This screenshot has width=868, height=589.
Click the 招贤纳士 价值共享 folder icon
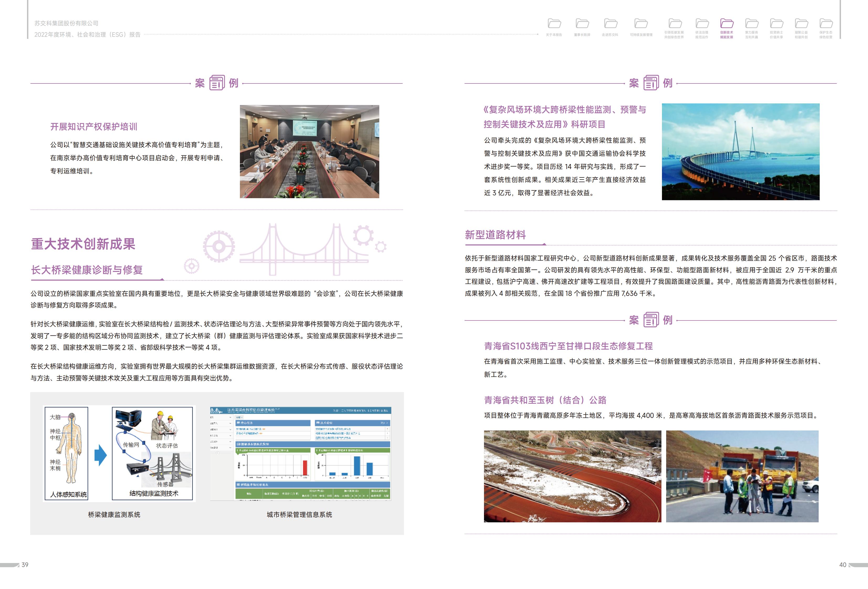pos(776,24)
